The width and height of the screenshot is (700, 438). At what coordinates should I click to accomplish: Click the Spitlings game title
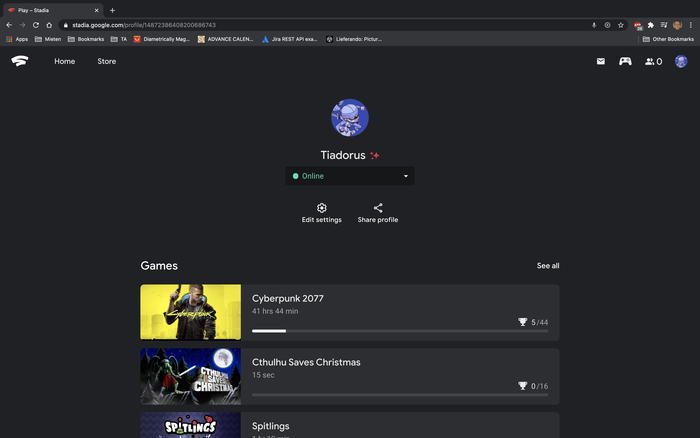coord(271,426)
